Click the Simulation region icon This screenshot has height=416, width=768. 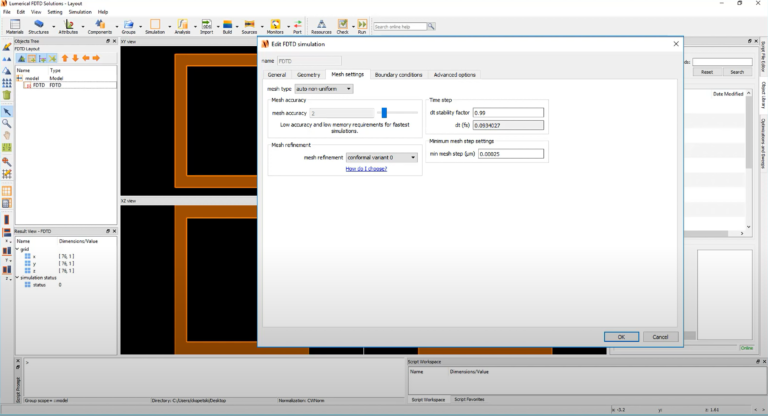pos(155,26)
